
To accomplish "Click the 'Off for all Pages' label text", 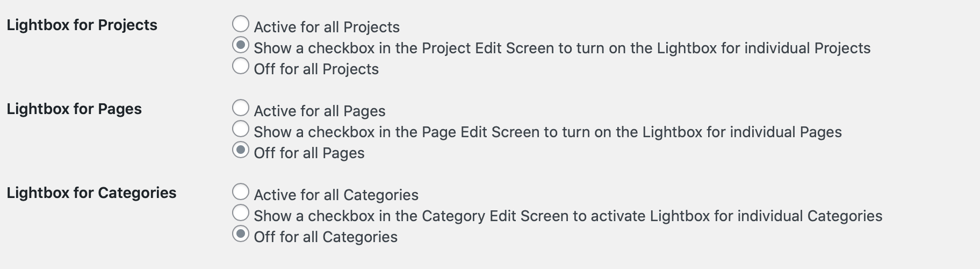I will [x=309, y=153].
